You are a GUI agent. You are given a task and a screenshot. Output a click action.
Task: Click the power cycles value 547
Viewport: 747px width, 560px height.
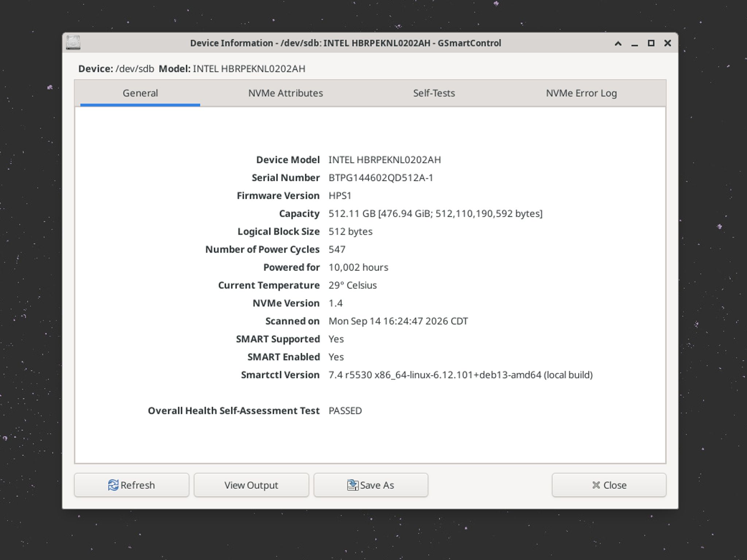point(337,249)
